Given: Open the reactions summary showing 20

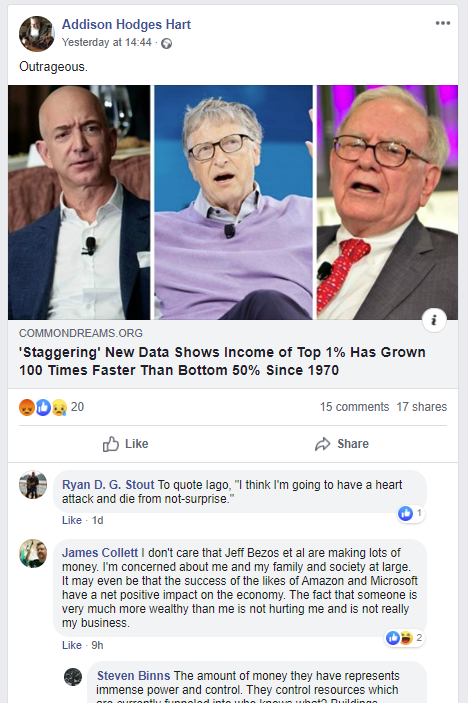Looking at the screenshot, I should 51,407.
